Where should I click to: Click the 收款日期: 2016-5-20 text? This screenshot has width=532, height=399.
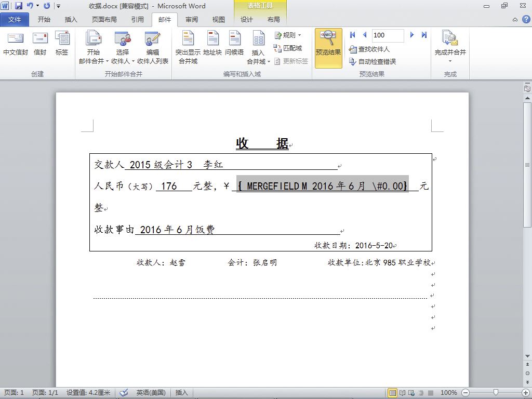point(353,245)
